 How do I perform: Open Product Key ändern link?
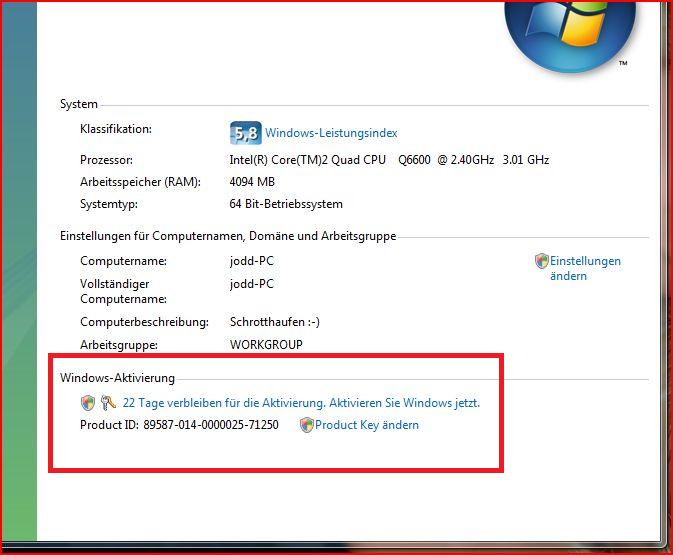[x=367, y=425]
